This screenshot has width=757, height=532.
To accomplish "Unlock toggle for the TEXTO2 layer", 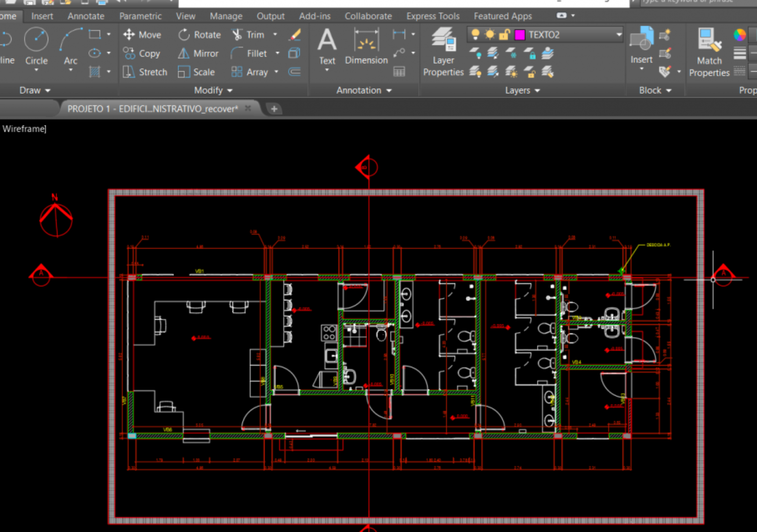I will point(503,34).
